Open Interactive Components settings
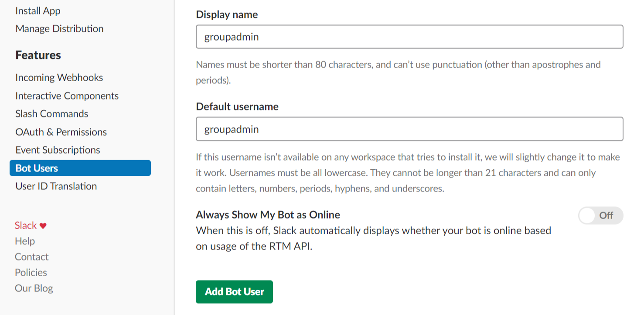Screen dimensions: 644x315 [x=67, y=96]
